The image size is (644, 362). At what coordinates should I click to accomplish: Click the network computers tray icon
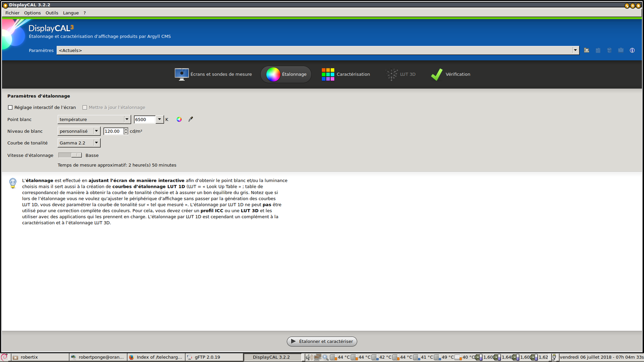[317, 357]
